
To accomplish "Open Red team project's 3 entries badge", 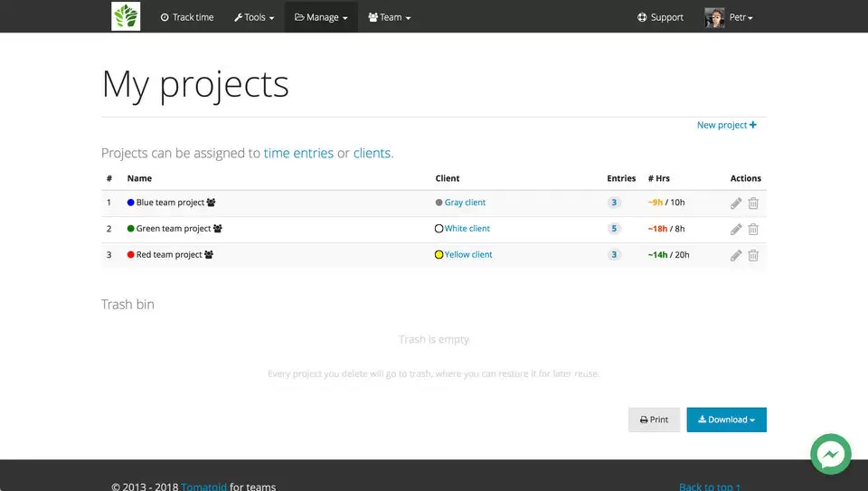I will click(x=614, y=255).
